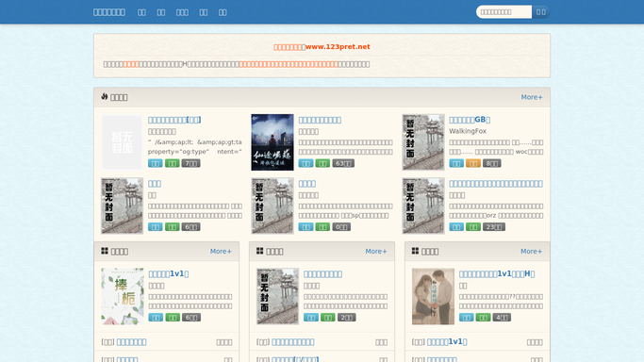
Task: Click the grid icon in the right category panel header
Action: 415,251
